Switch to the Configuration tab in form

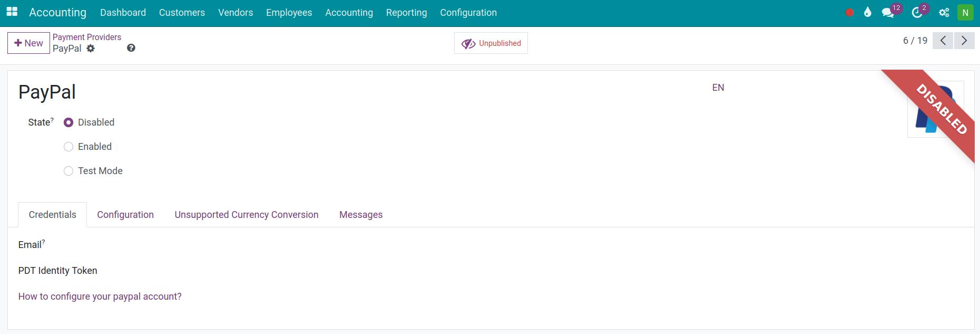[125, 215]
